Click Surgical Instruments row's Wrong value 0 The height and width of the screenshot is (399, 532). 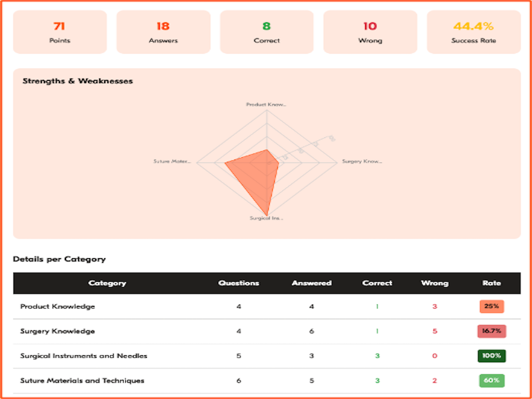coord(434,356)
